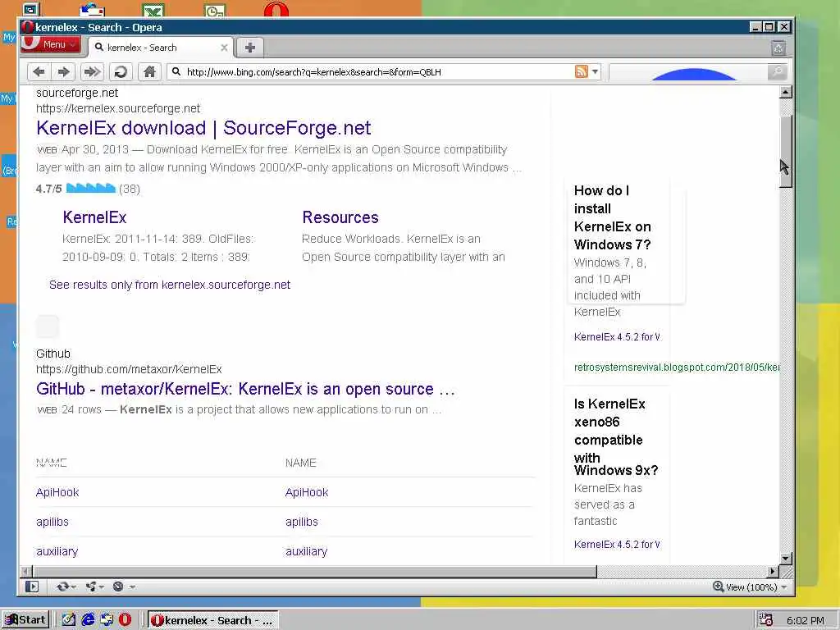
Task: Click right ApiHook table link
Action: 307,492
